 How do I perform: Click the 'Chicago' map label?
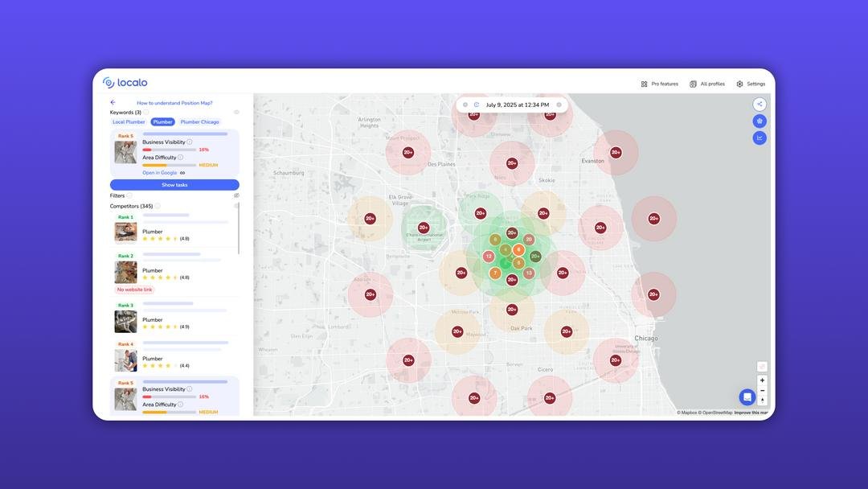coord(646,339)
